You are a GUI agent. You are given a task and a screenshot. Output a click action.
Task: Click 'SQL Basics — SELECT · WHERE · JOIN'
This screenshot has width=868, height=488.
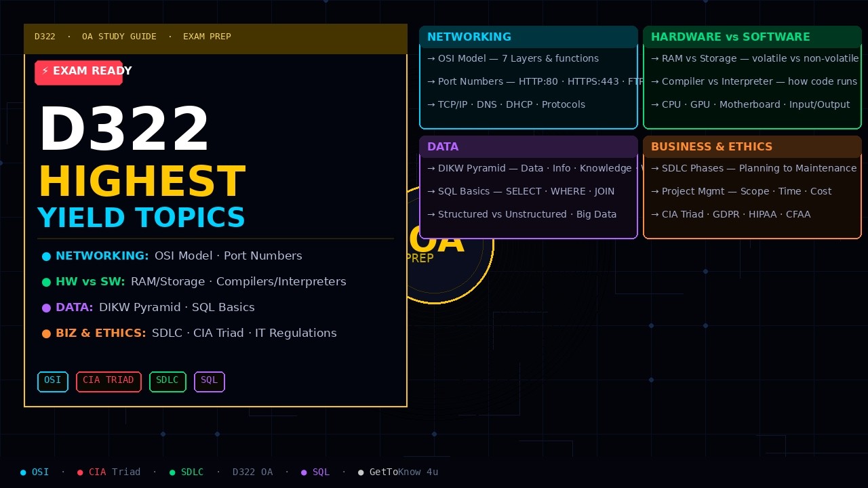(521, 191)
